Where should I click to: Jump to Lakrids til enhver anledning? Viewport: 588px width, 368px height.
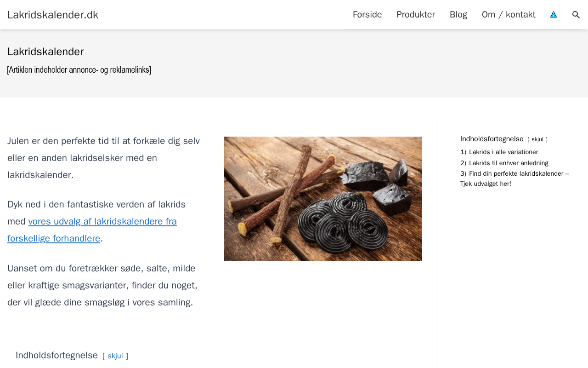point(508,163)
